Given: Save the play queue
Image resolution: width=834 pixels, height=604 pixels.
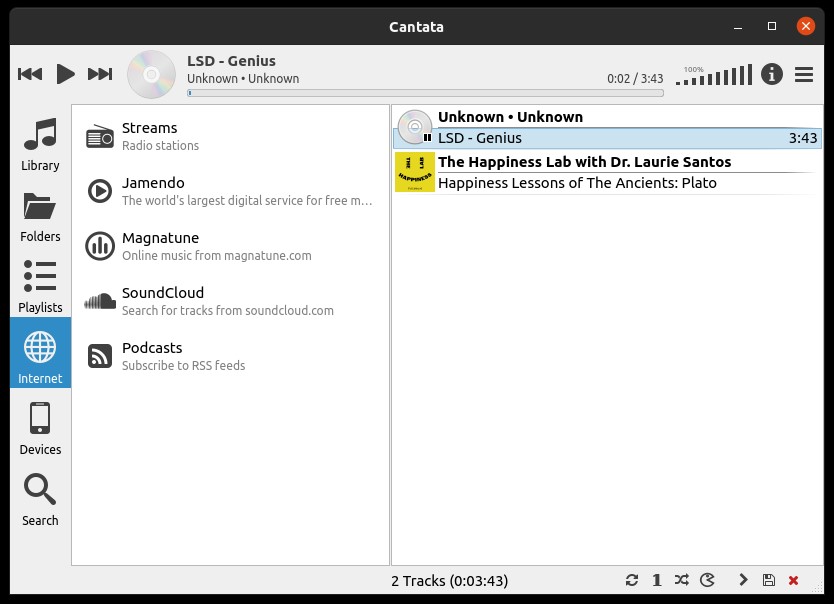Looking at the screenshot, I should pos(769,580).
